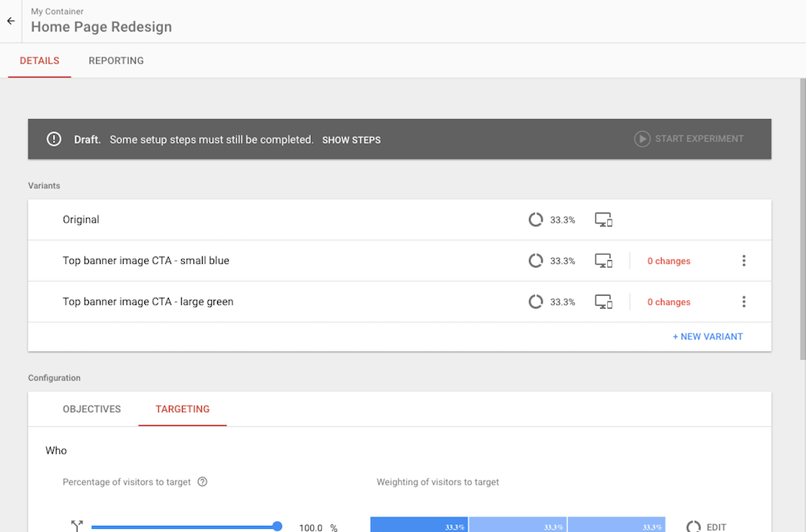Open device preview for Original variant
Viewport: 806px width, 532px height.
point(603,220)
